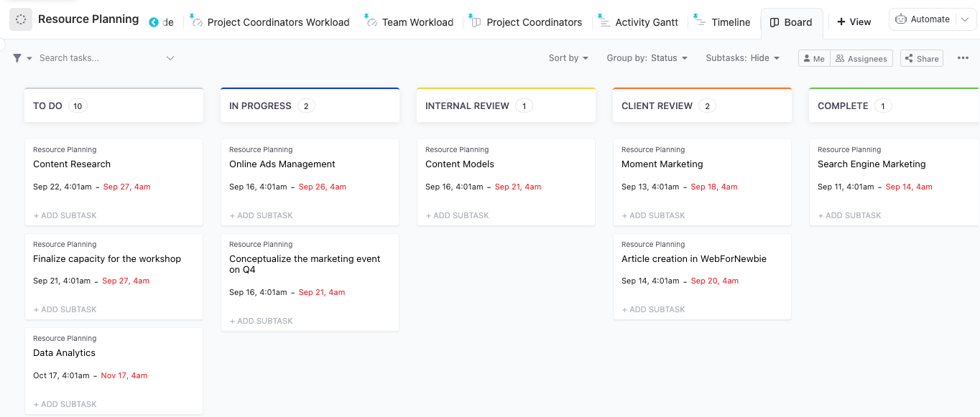
Task: Toggle the Assignees filter
Action: (x=861, y=59)
